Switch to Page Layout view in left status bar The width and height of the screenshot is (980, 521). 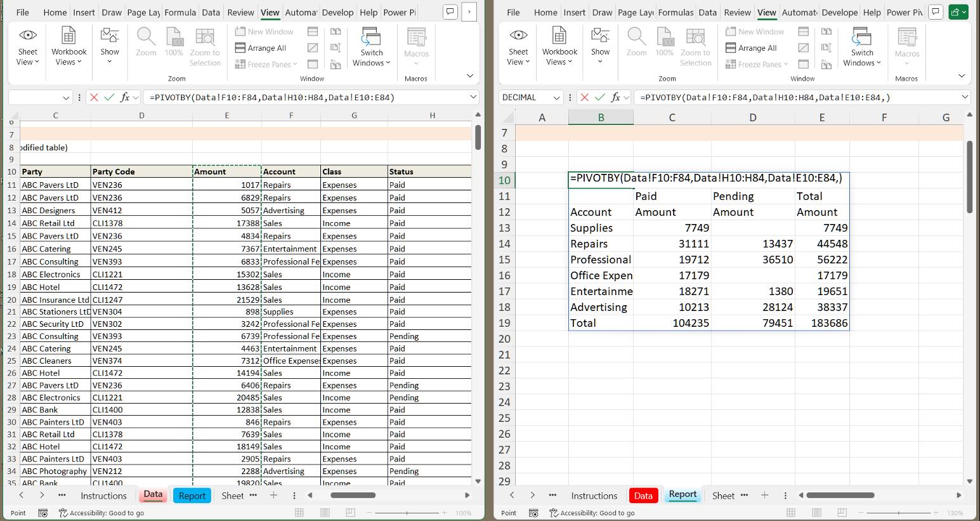coord(325,513)
